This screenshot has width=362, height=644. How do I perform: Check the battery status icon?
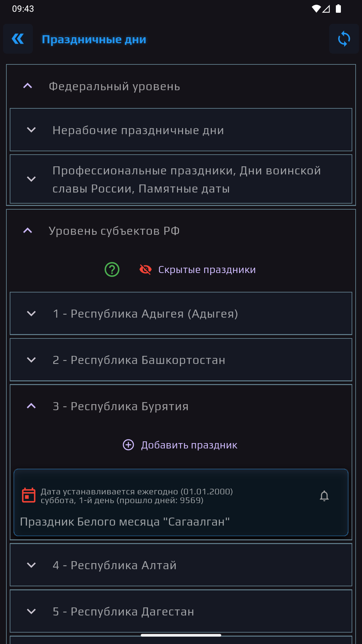338,9
